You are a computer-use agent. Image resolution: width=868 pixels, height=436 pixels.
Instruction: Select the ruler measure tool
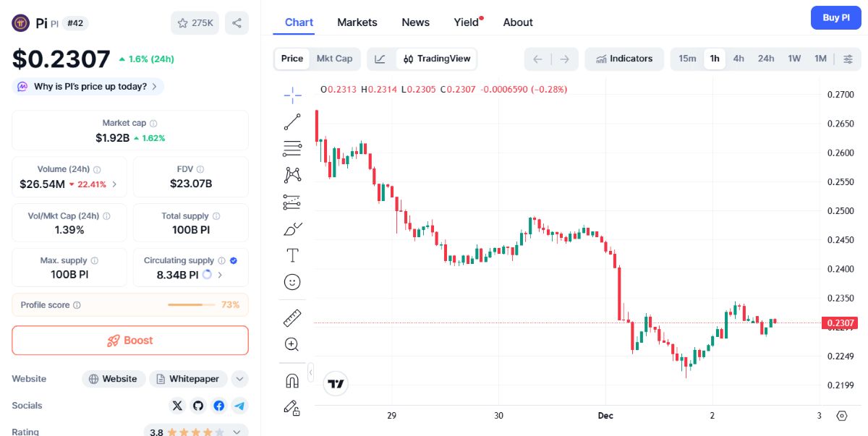pos(292,317)
